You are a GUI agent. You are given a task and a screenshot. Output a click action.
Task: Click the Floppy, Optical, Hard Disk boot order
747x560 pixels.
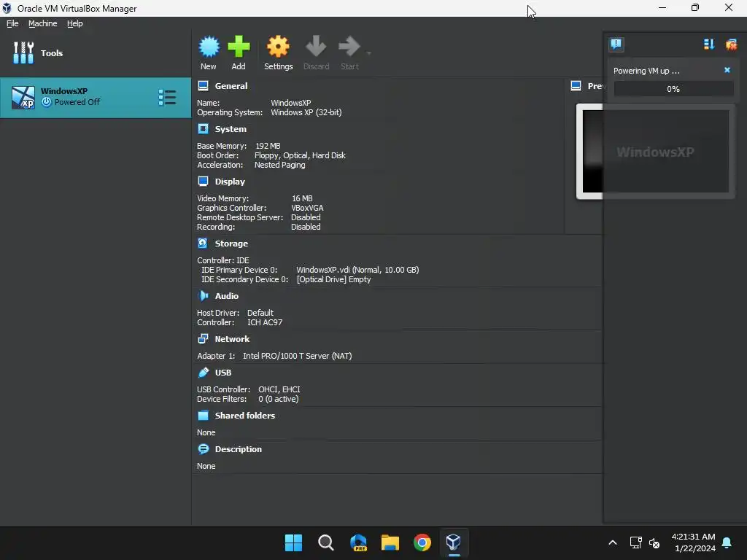click(x=300, y=155)
